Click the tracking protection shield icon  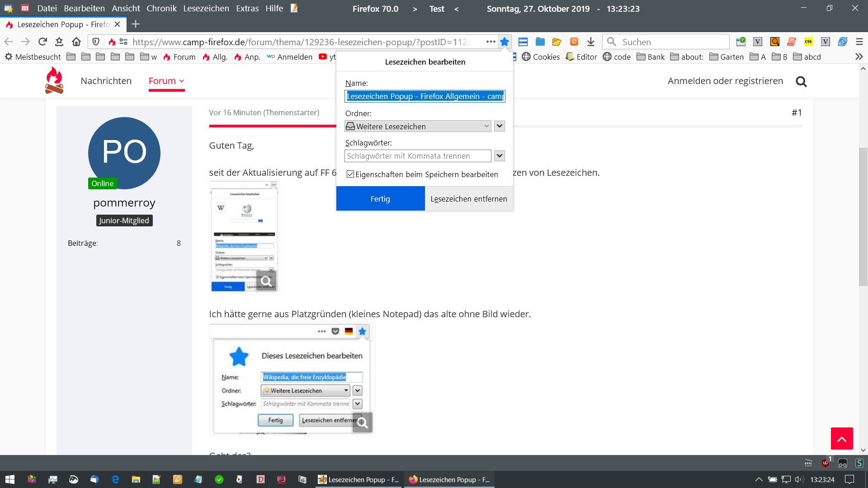pyautogui.click(x=96, y=42)
